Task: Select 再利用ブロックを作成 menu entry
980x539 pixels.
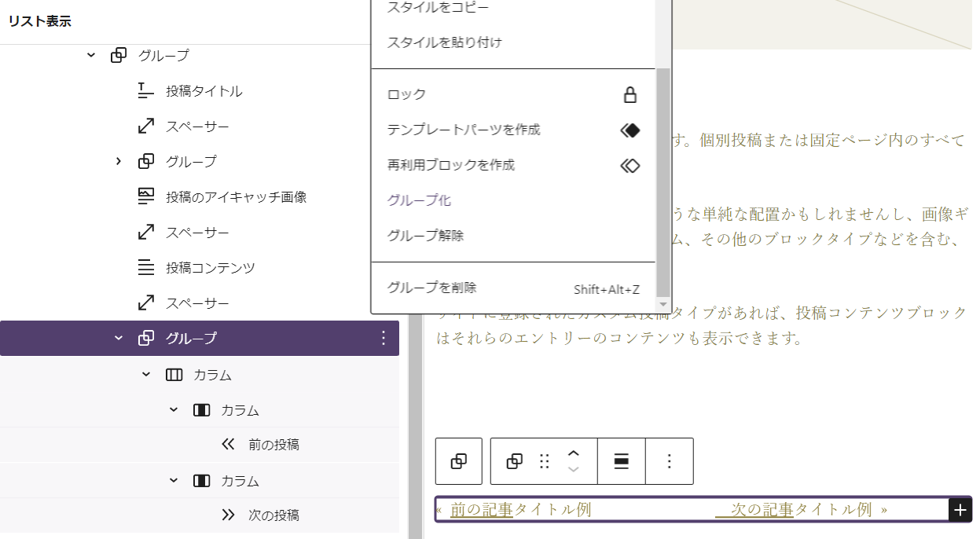Action: [x=450, y=165]
